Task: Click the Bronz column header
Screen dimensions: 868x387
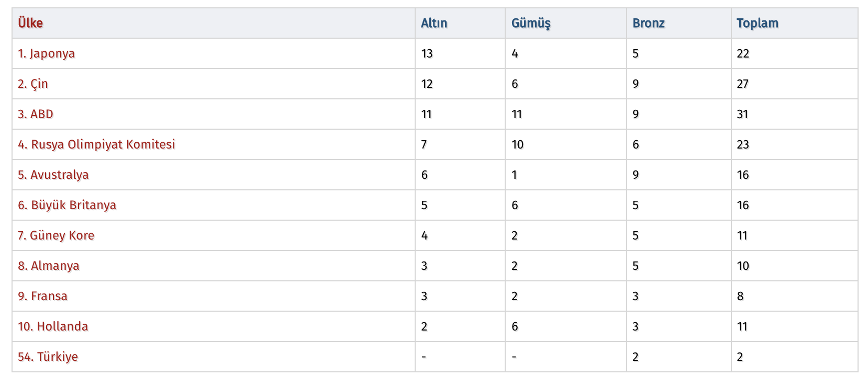Action: 648,23
